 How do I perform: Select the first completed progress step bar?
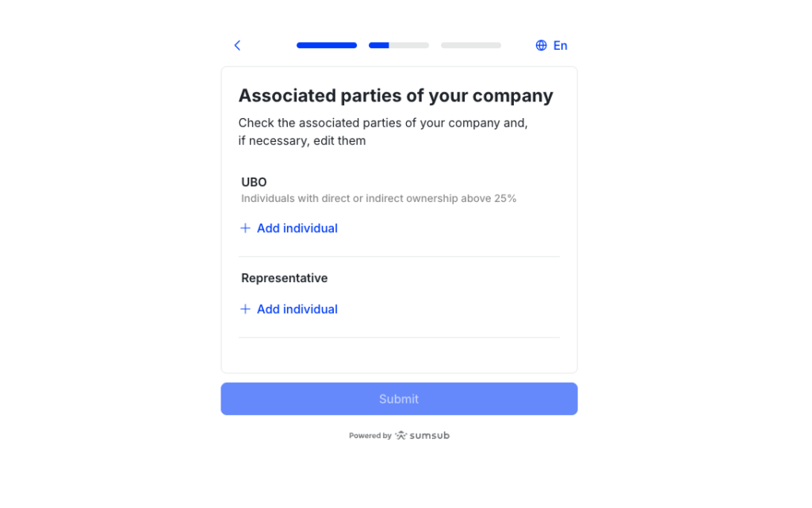327,45
